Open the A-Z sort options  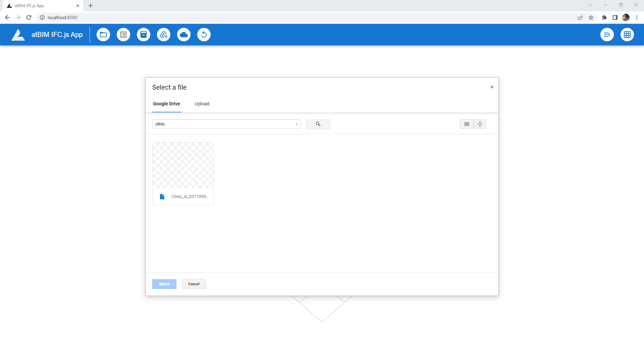[480, 124]
